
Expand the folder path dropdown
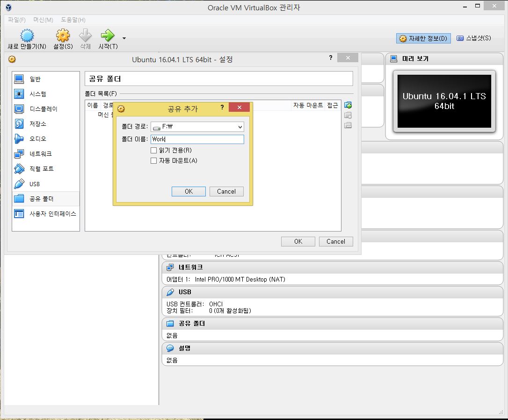tap(240, 127)
